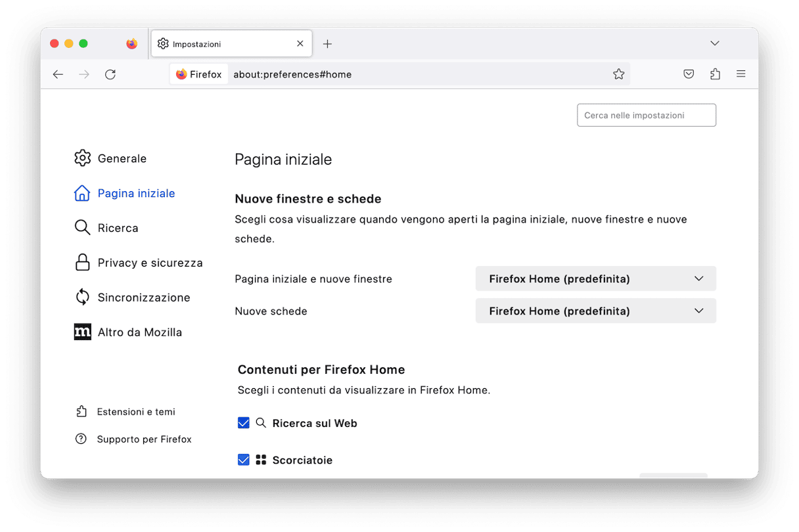This screenshot has width=799, height=532.
Task: Click the Pagina iniziale e nuove finestre label
Action: [x=313, y=279]
